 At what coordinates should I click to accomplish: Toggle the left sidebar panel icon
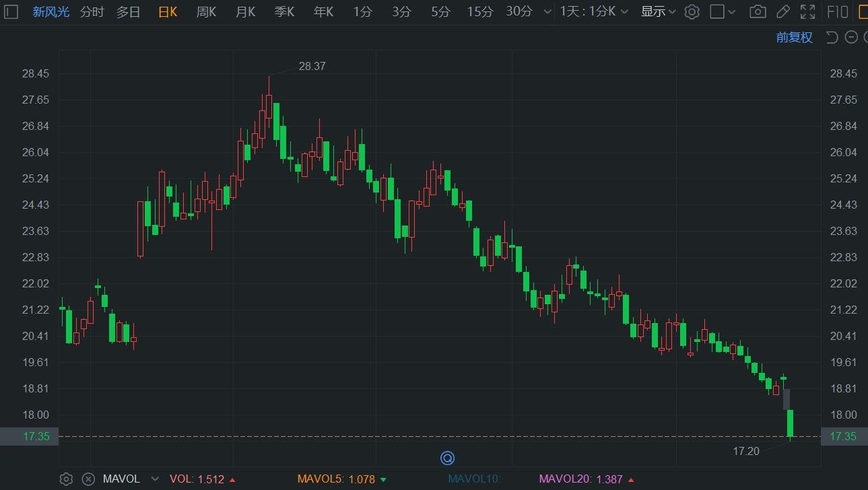point(11,11)
